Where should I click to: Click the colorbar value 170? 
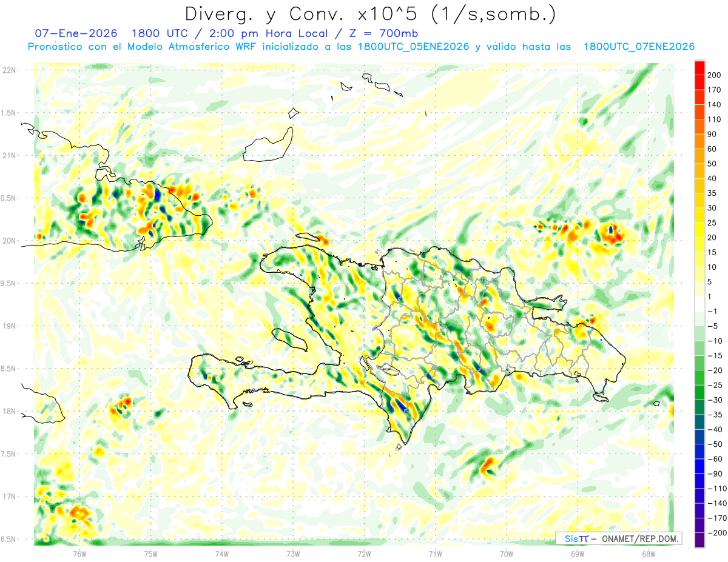click(714, 90)
